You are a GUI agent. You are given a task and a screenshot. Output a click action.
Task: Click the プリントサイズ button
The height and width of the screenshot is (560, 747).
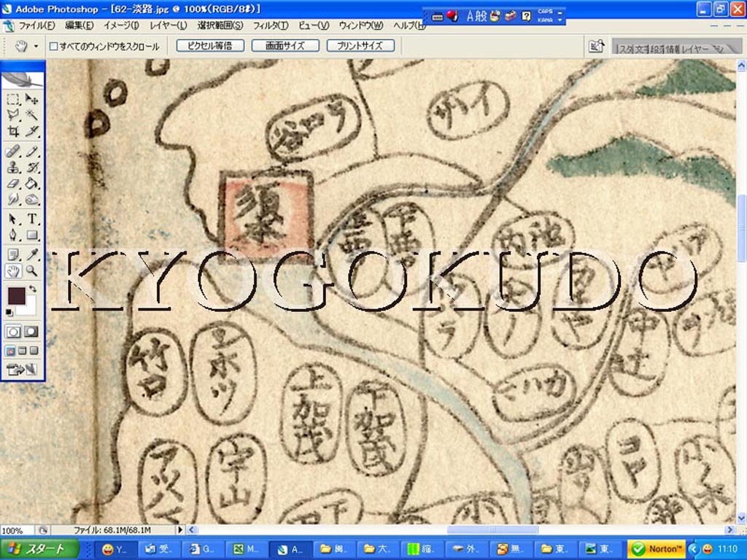coord(360,46)
